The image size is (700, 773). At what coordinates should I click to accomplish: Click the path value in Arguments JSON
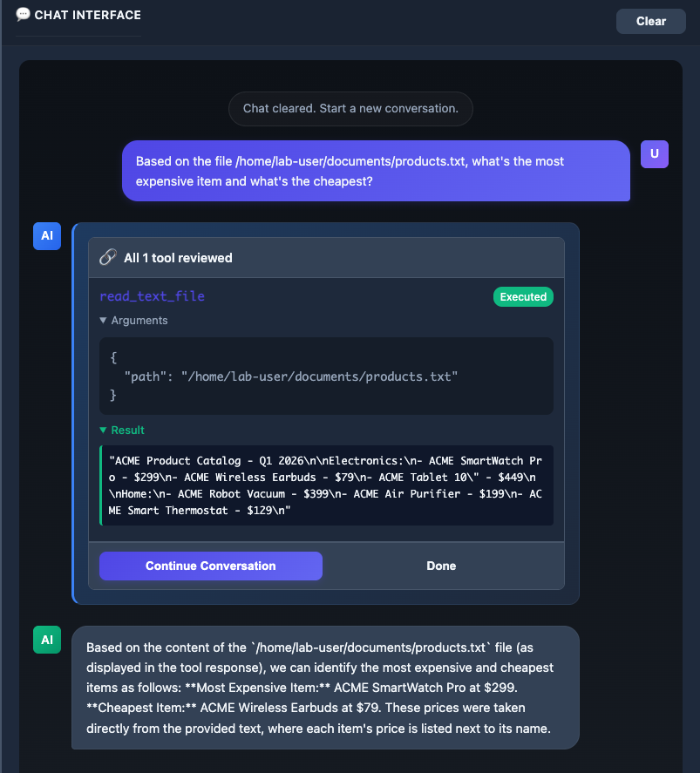click(317, 376)
